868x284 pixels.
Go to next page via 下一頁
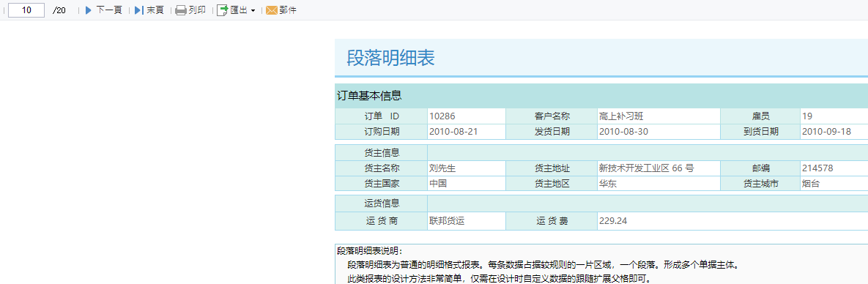pyautogui.click(x=109, y=10)
